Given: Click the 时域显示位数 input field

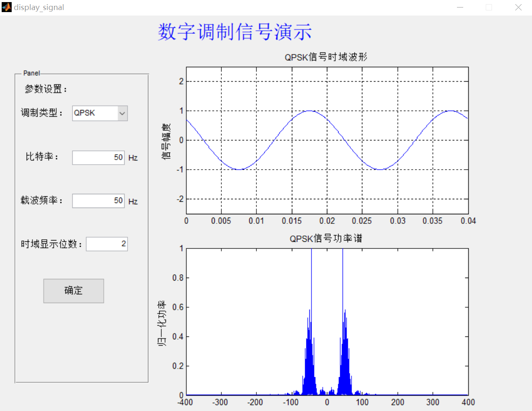Looking at the screenshot, I should pos(107,244).
